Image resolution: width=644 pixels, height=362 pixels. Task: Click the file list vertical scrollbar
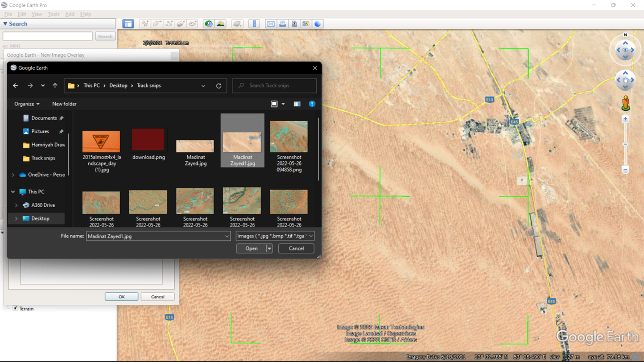tap(318, 149)
